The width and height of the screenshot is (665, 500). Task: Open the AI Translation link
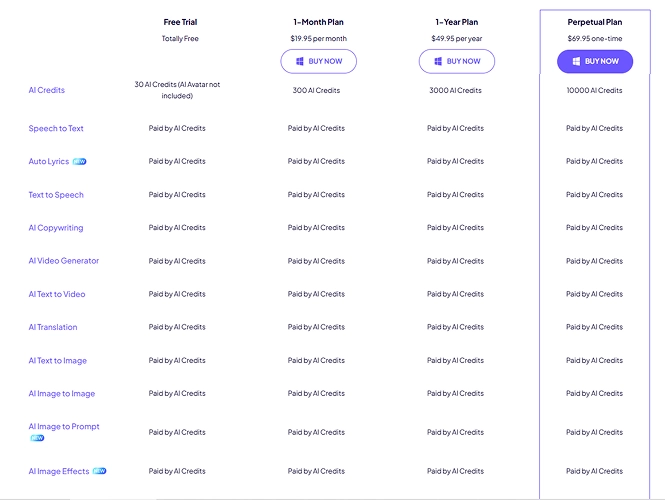[x=53, y=327]
